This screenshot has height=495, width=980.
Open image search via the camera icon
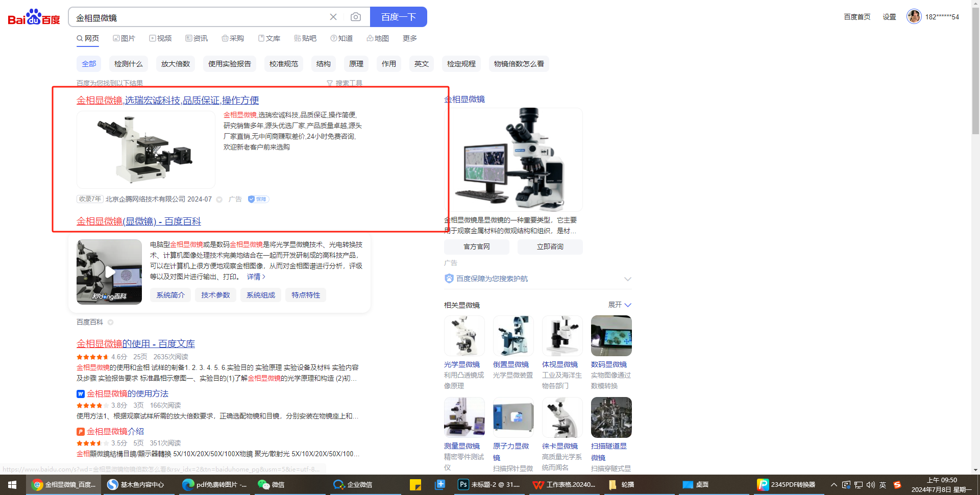pos(356,17)
